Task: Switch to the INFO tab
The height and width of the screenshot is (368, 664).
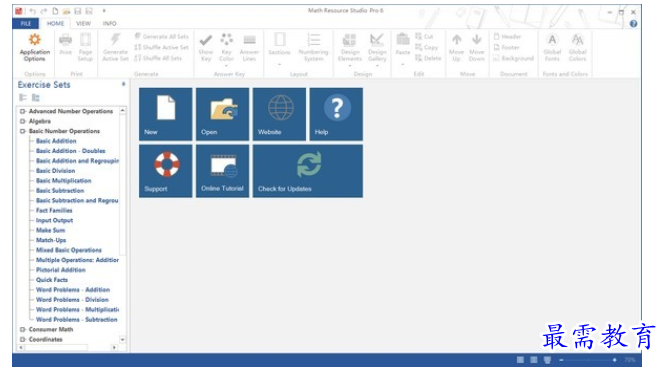Action: (x=109, y=23)
